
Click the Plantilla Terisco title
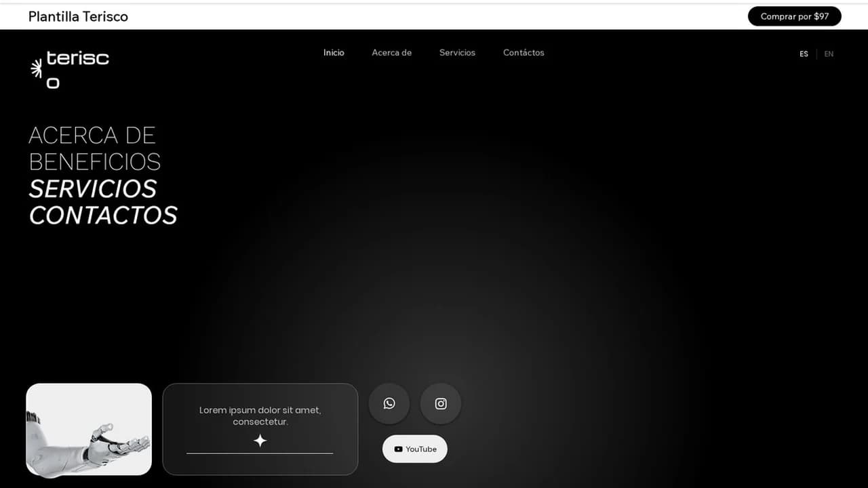point(78,16)
